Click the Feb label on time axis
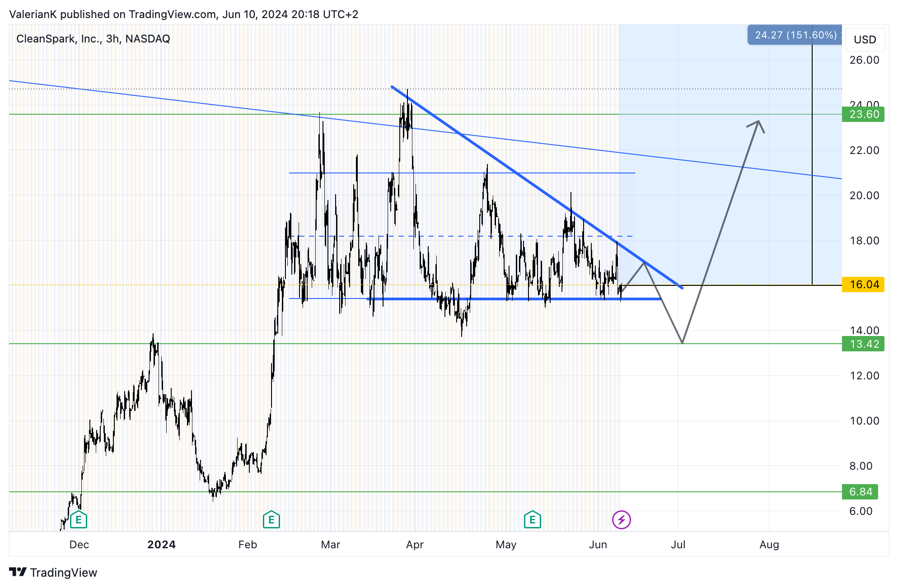 tap(248, 545)
